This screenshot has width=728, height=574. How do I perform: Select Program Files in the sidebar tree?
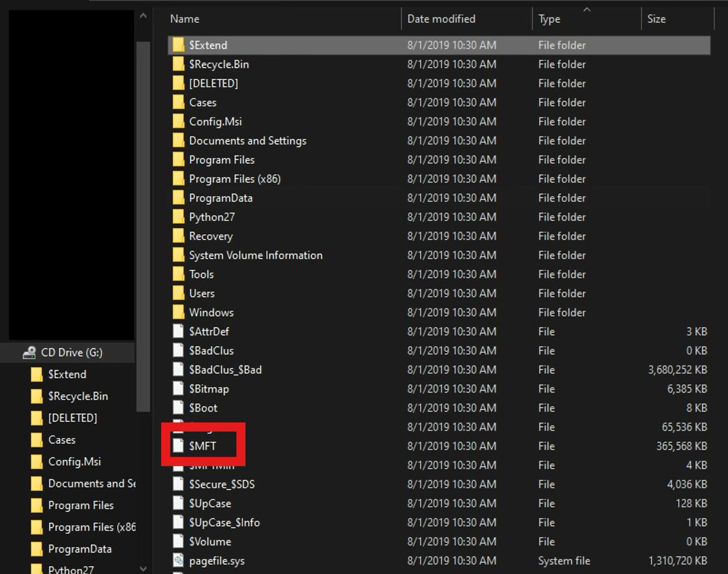click(x=81, y=505)
